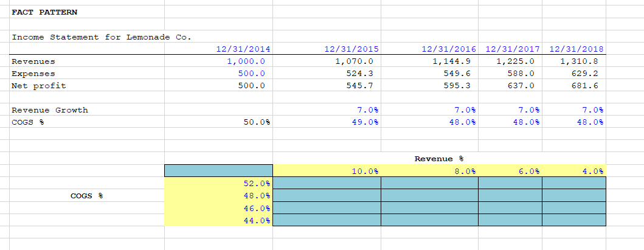Select the 12/31/2018 date header cell
Screen dimensions: 644x250
574,49
